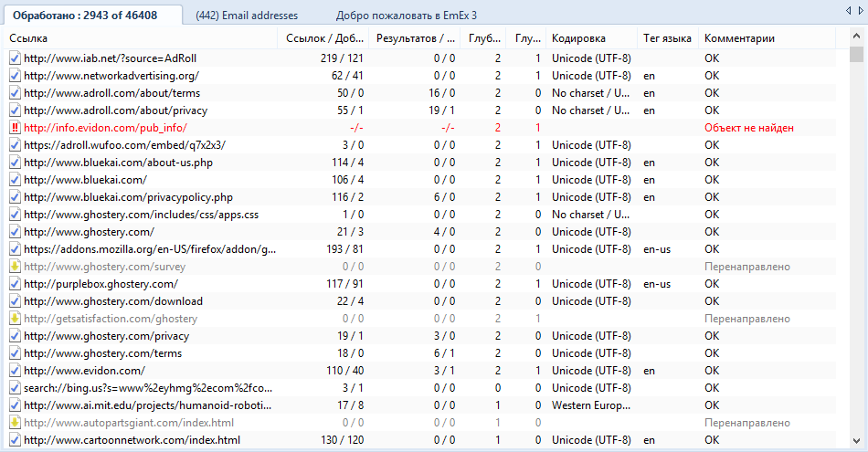Click the checkmark icon for www.iab.net row

point(15,58)
